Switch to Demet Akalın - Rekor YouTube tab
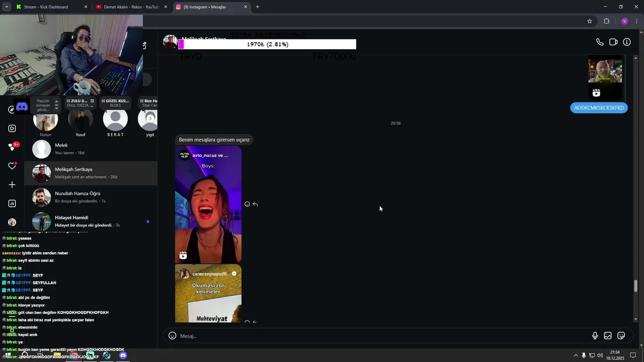Image resolution: width=644 pixels, height=362 pixels. pyautogui.click(x=131, y=7)
